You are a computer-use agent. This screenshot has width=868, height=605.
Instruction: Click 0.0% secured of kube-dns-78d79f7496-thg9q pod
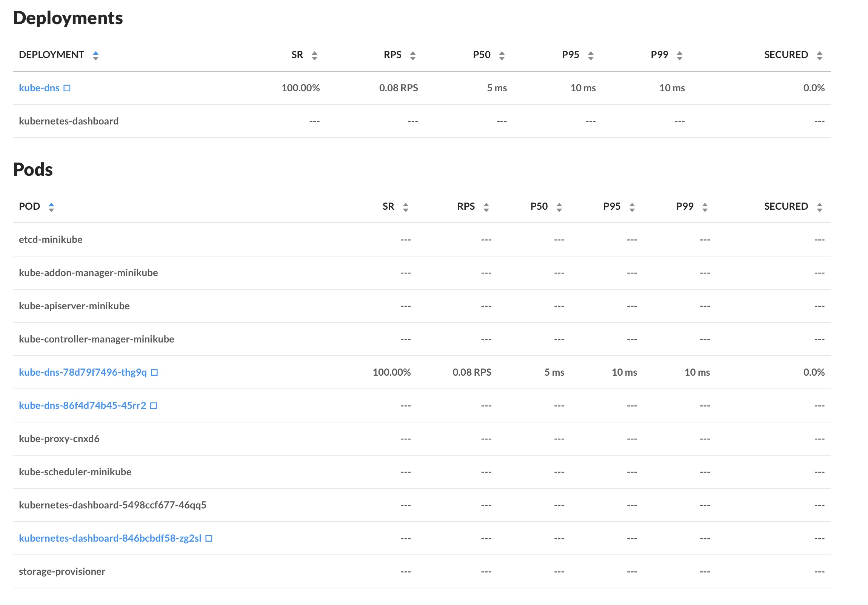pos(814,373)
